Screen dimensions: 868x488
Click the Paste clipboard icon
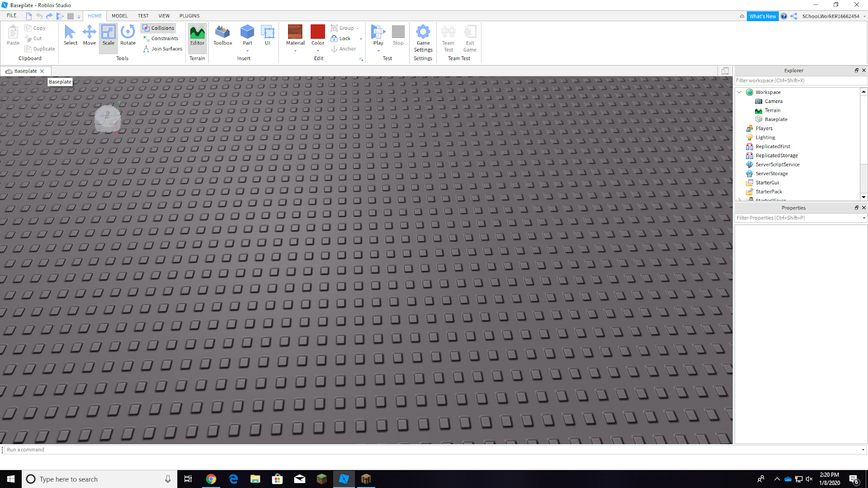13,35
